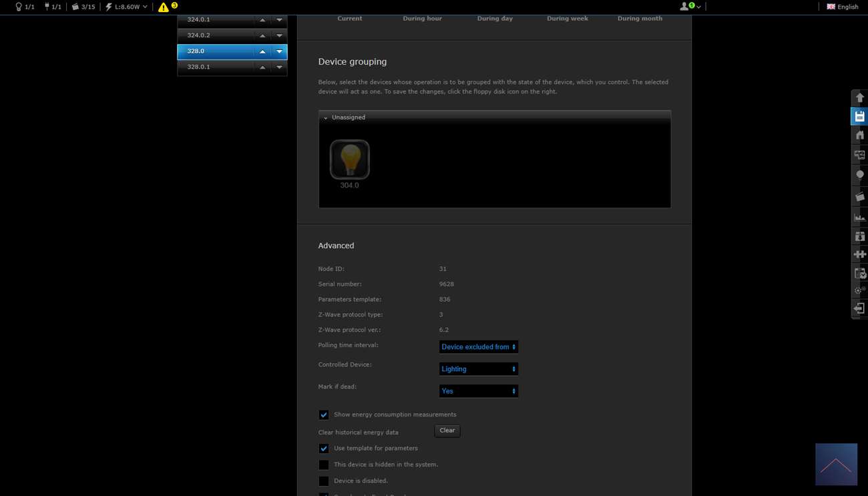Click the house icon in right sidebar

[x=859, y=136]
